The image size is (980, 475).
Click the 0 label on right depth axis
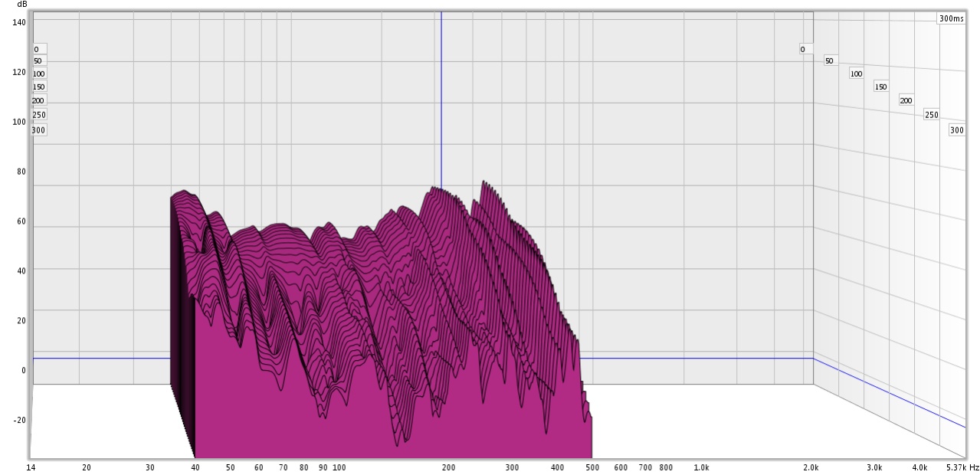(x=803, y=49)
